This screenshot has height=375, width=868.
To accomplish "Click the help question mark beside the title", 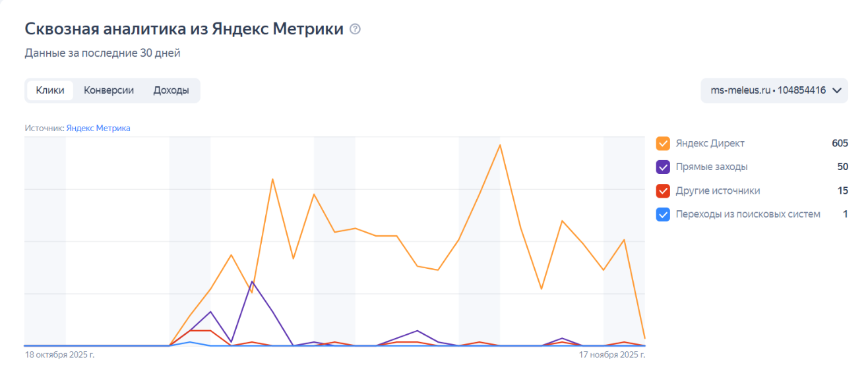I will (x=356, y=29).
